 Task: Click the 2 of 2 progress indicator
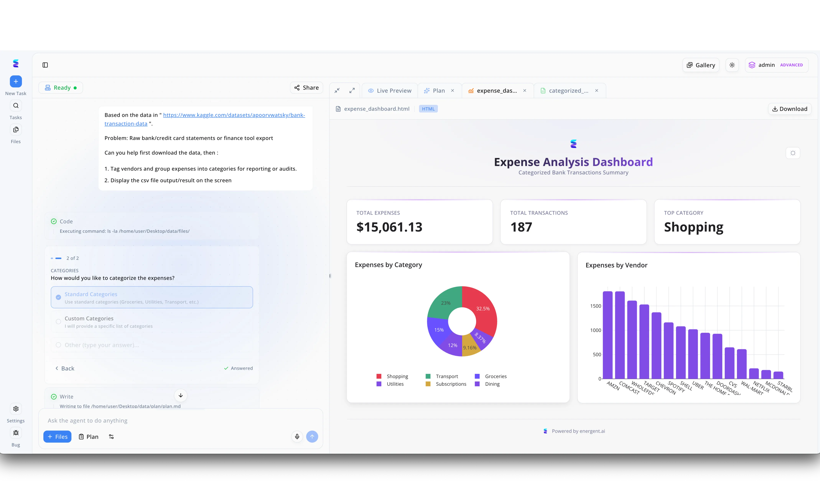pyautogui.click(x=72, y=258)
